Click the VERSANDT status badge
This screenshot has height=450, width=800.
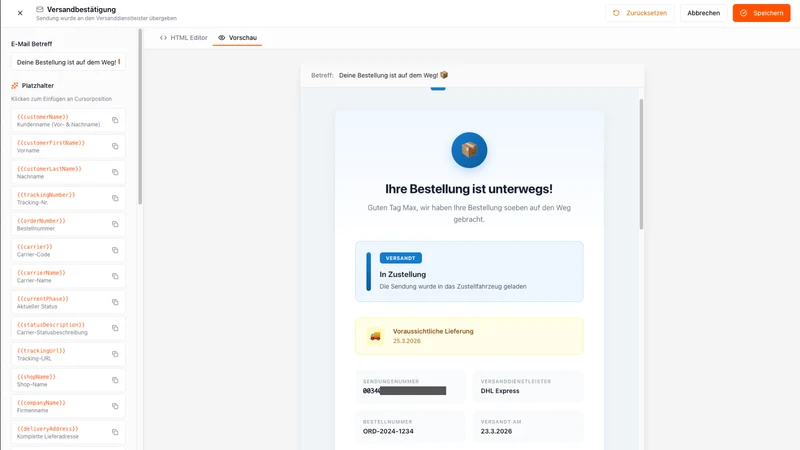point(401,258)
